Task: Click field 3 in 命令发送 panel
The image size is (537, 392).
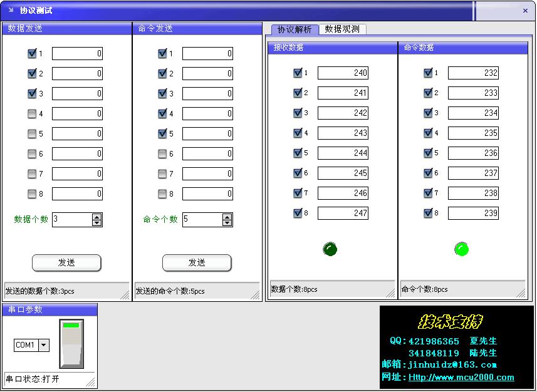Action: click(x=207, y=93)
